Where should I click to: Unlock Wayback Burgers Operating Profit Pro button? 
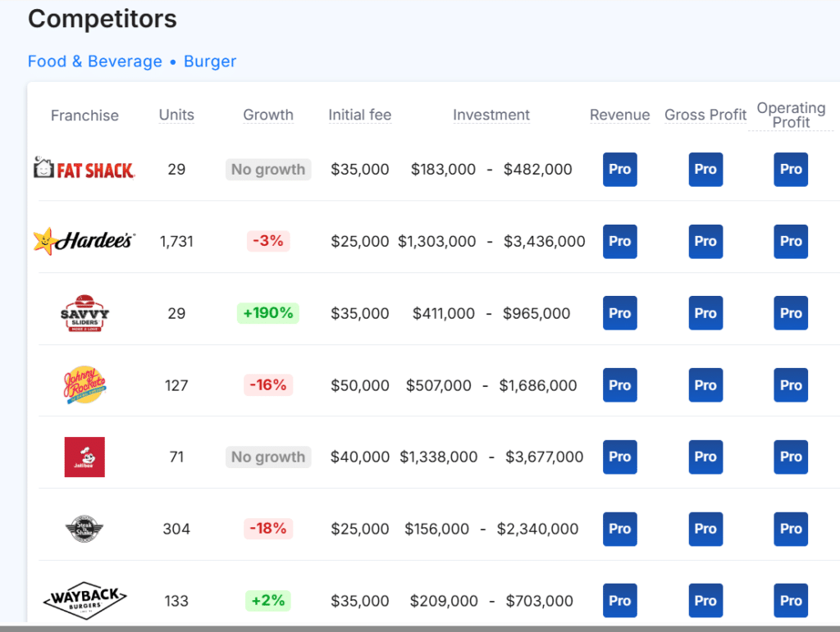pyautogui.click(x=791, y=600)
